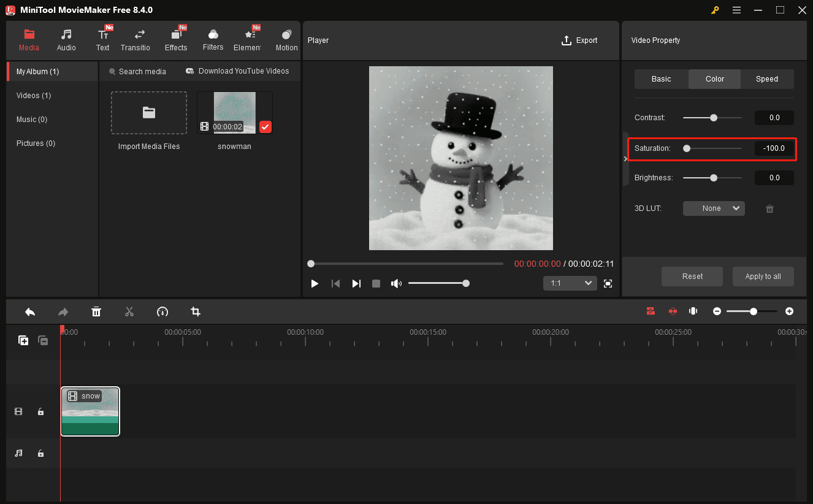Undo the last edit
This screenshot has width=813, height=504.
click(x=30, y=311)
